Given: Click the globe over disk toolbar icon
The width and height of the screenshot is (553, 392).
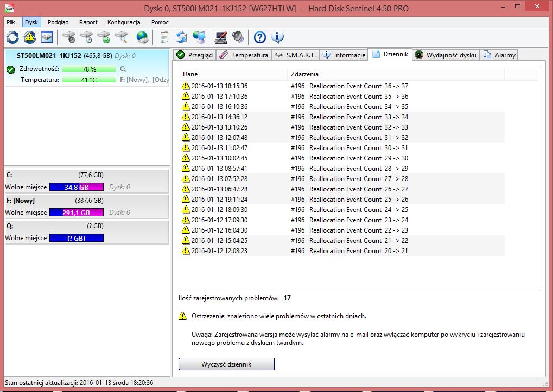Looking at the screenshot, I should click(x=143, y=37).
